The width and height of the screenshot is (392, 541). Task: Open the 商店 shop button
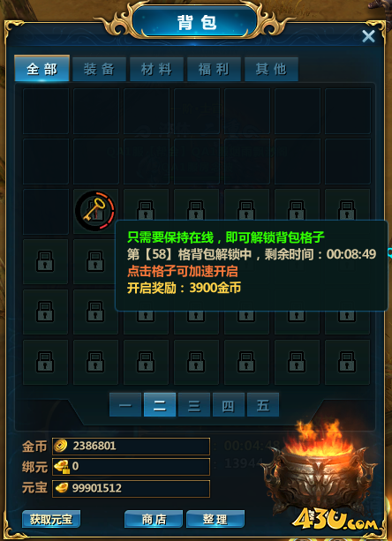pos(154,519)
